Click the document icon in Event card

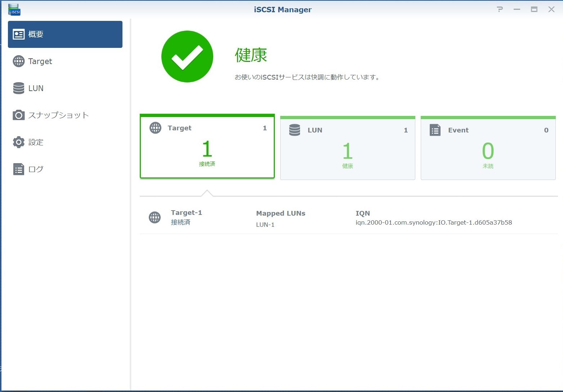(435, 130)
